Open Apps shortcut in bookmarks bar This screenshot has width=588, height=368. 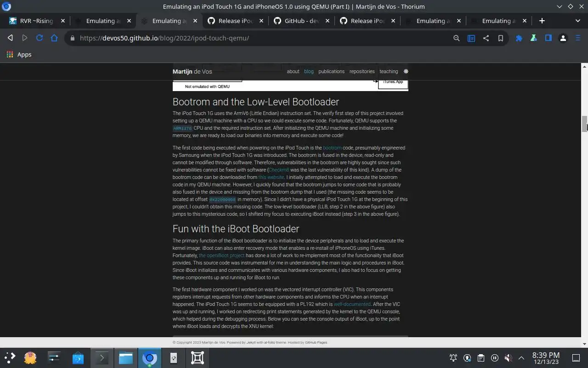click(x=19, y=54)
